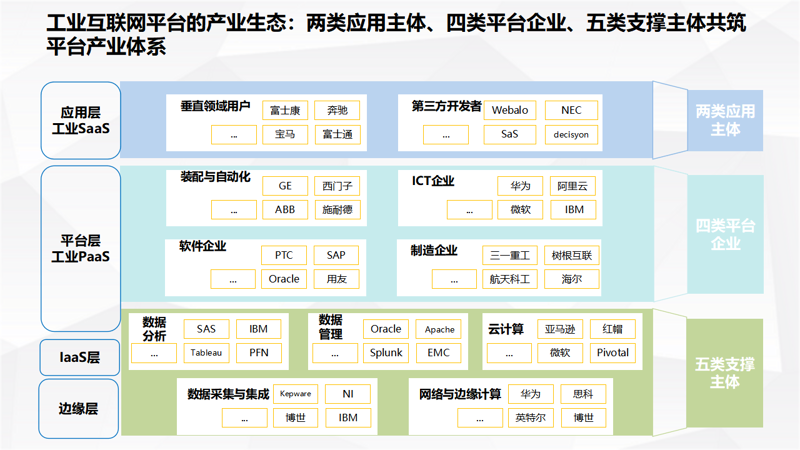Select the 三一重工 box

tap(510, 255)
